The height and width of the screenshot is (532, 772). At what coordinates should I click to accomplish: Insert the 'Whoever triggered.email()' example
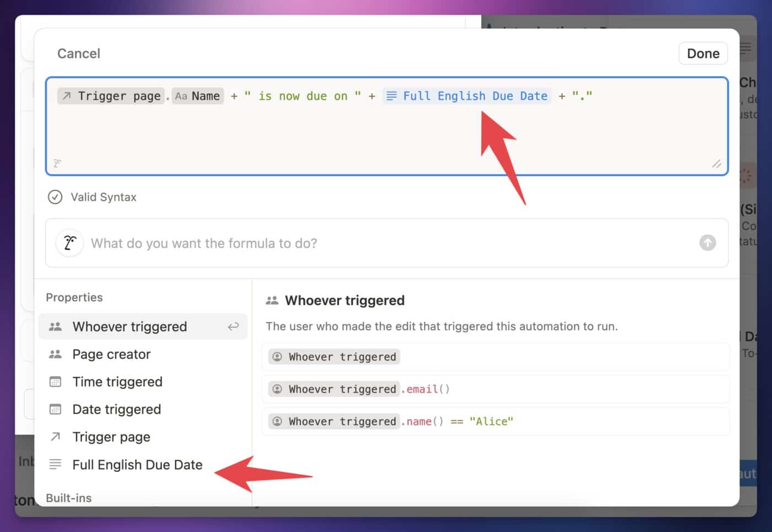coord(496,389)
